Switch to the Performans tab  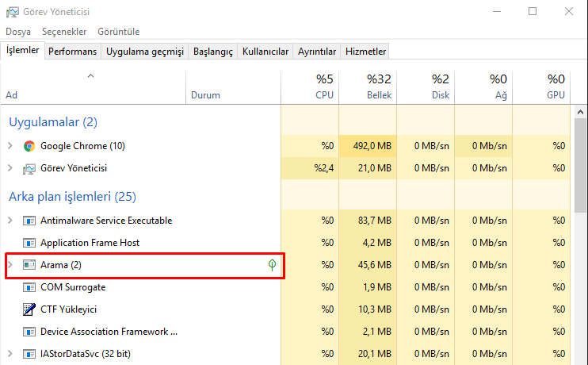pos(72,52)
